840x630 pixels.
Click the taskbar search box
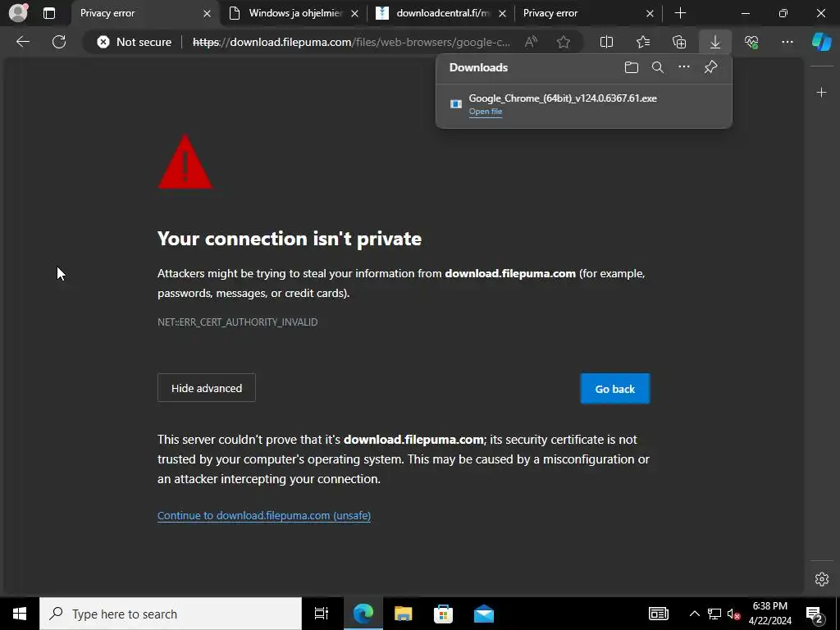point(171,614)
